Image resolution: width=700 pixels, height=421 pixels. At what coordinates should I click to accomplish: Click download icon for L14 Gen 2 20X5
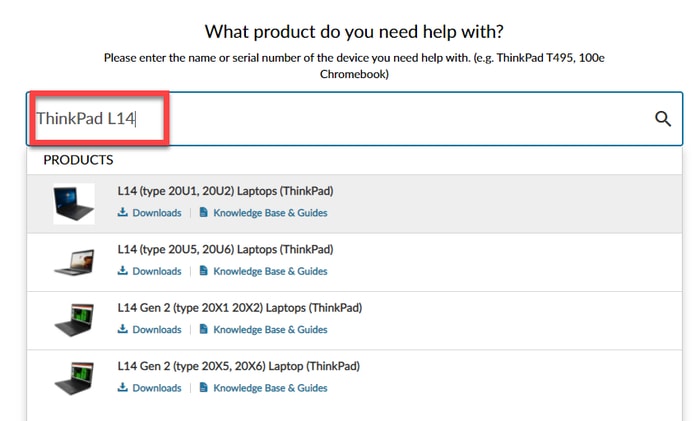click(x=123, y=388)
